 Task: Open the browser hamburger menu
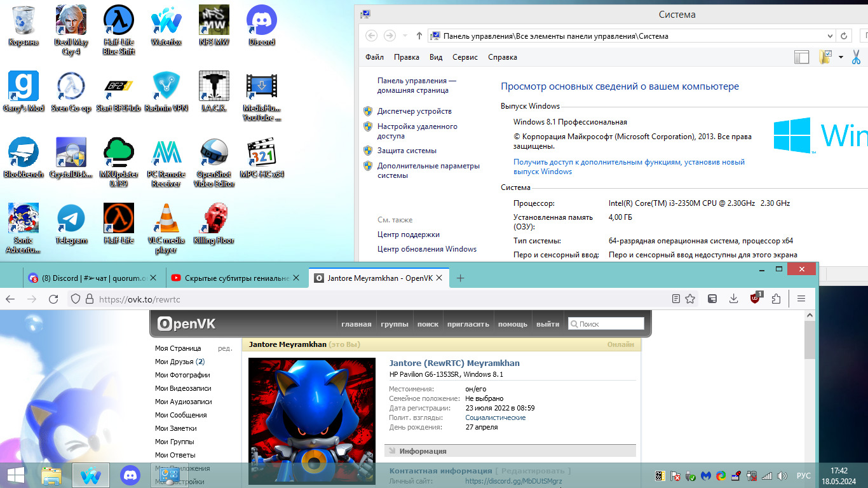coord(801,299)
